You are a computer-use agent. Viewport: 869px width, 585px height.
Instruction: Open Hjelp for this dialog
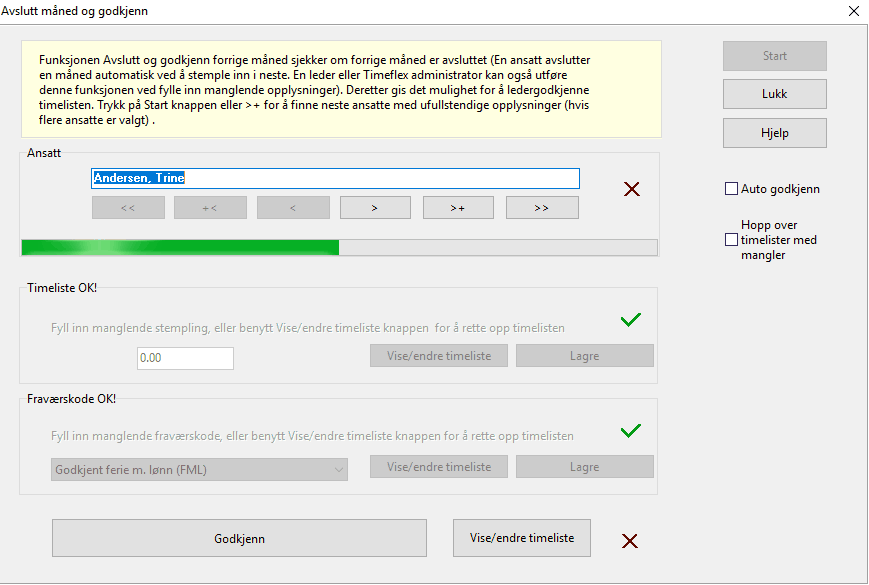774,132
